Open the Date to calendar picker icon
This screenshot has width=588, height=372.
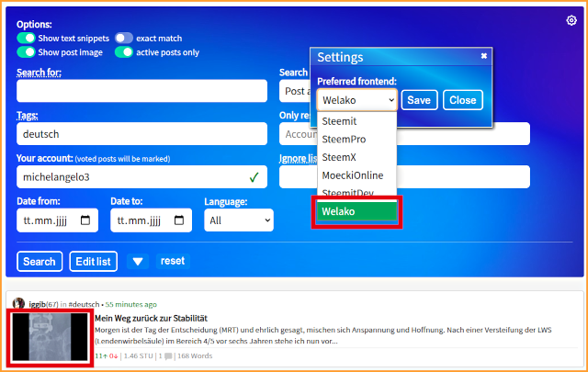pos(179,220)
